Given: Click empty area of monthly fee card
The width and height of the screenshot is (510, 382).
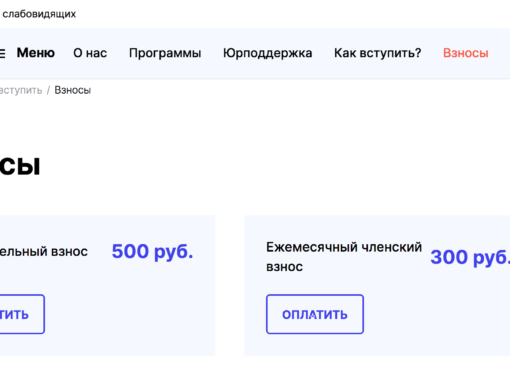Looking at the screenshot, I should 433,320.
